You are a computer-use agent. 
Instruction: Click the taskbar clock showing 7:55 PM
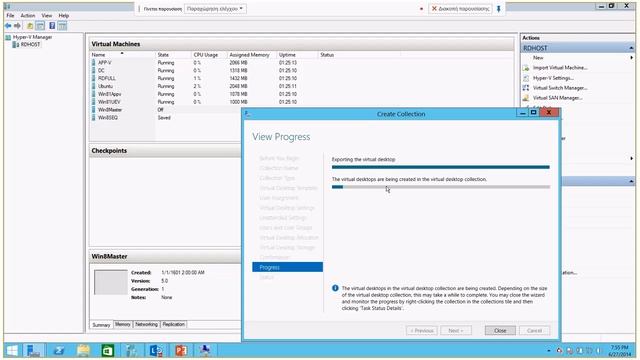coord(619,351)
